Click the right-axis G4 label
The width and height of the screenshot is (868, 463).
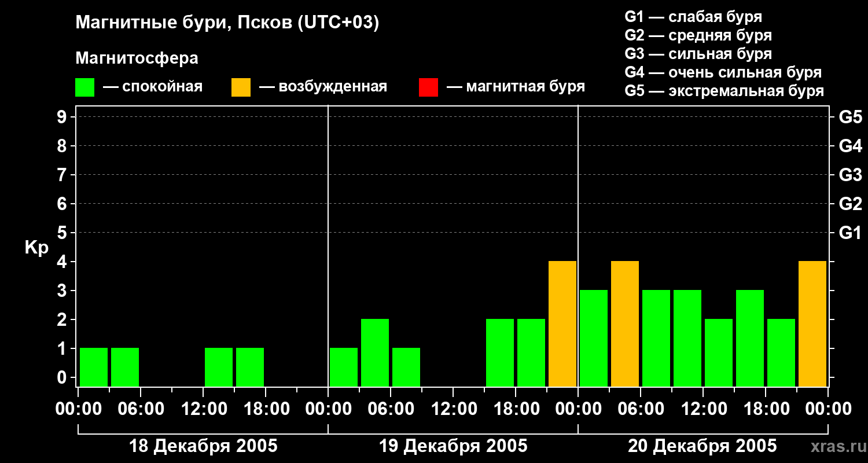[850, 146]
